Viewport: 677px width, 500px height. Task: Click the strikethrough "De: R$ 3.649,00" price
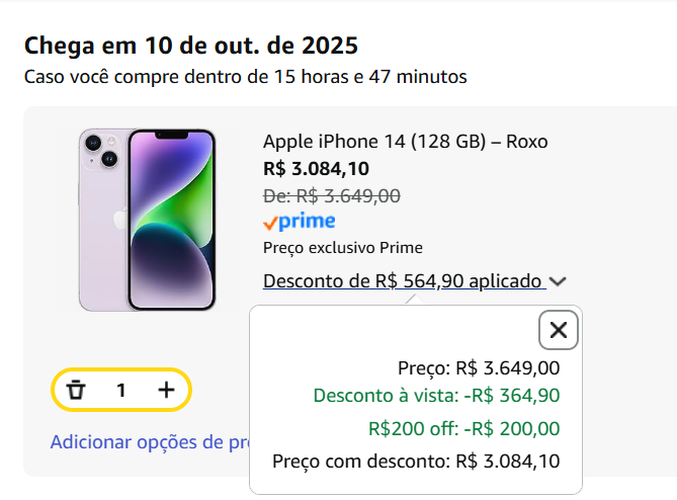pyautogui.click(x=331, y=195)
